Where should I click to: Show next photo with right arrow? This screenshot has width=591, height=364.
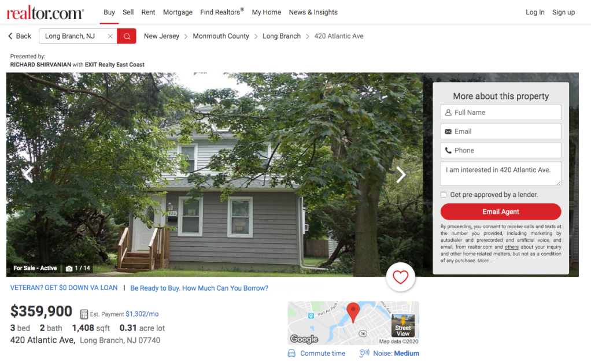click(401, 174)
